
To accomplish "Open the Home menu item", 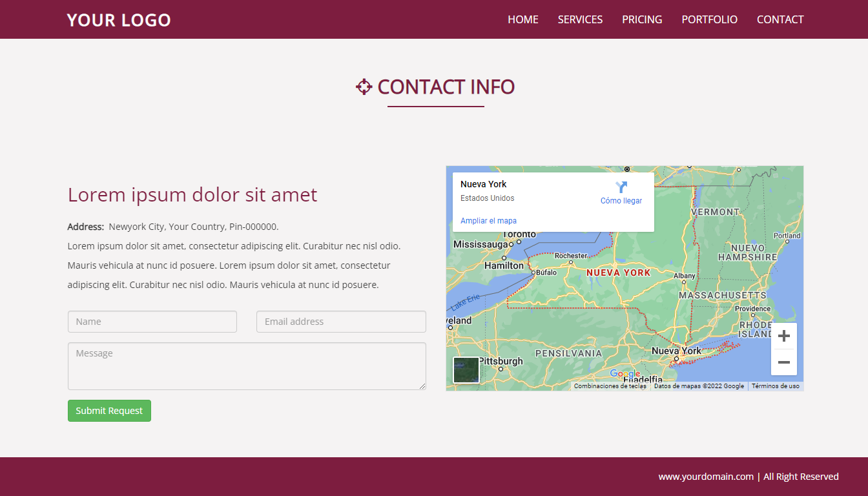I will pos(522,19).
